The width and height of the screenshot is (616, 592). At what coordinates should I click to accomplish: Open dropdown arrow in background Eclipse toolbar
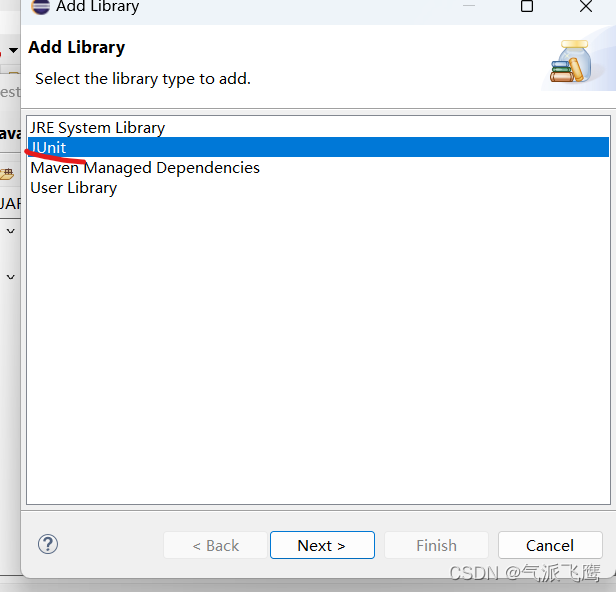coord(13,50)
